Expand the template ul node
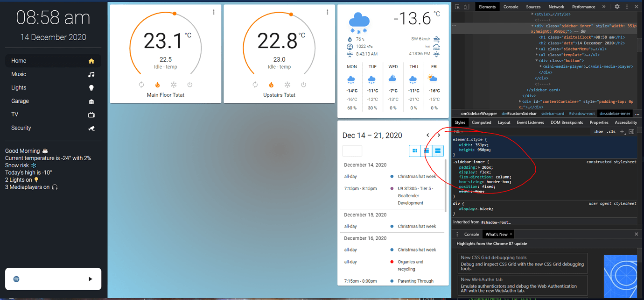The image size is (644, 300). pyautogui.click(x=537, y=55)
